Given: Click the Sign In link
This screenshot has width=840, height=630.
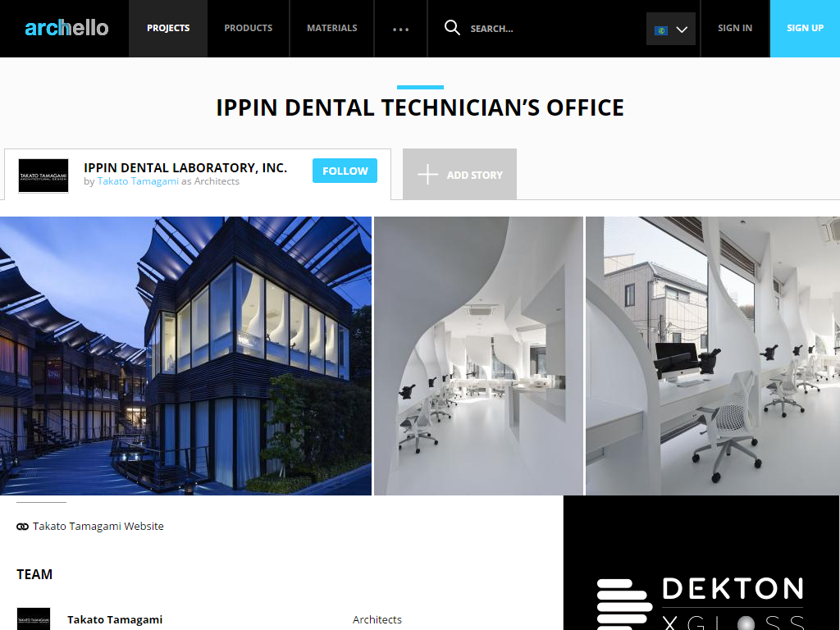Looking at the screenshot, I should pyautogui.click(x=734, y=28).
